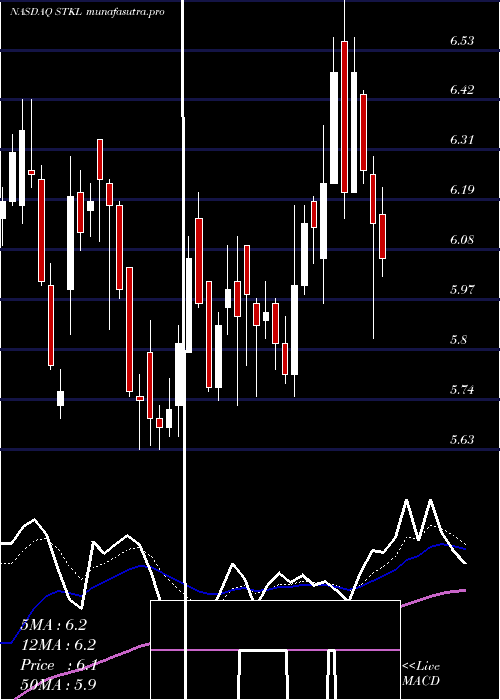
Task: Click the 5.74 price axis label
Action: (462, 390)
